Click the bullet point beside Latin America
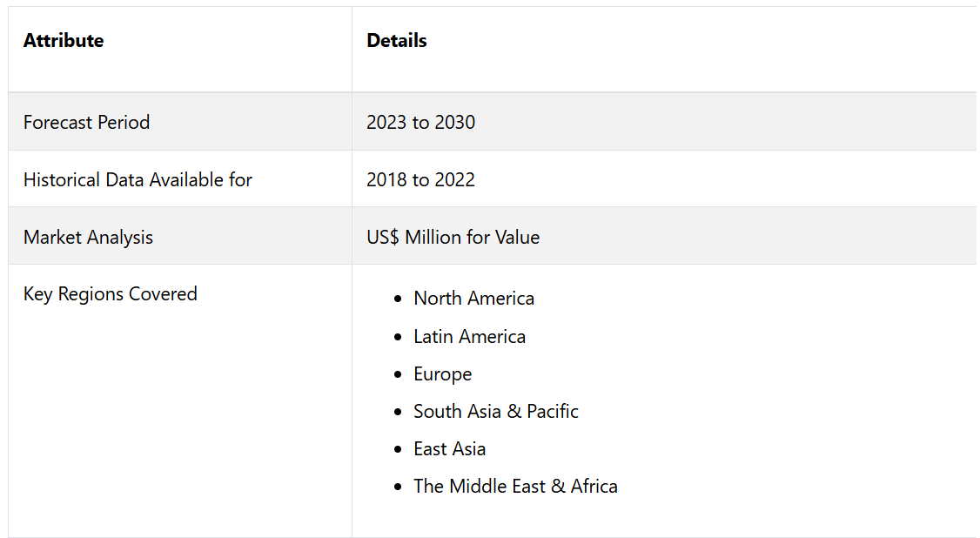Image resolution: width=980 pixels, height=538 pixels. click(x=398, y=337)
